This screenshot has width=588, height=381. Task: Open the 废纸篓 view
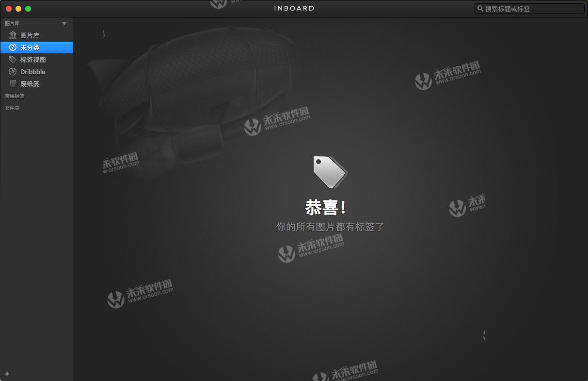click(x=34, y=83)
